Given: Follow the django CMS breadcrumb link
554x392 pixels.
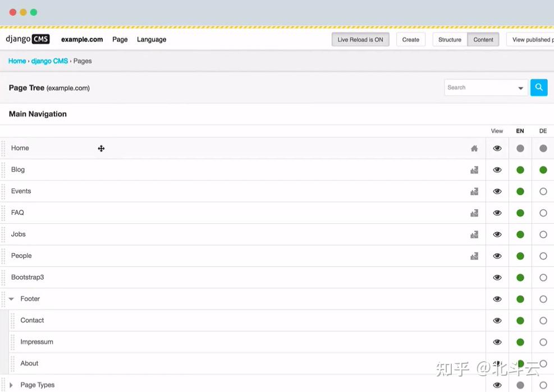Looking at the screenshot, I should point(49,61).
